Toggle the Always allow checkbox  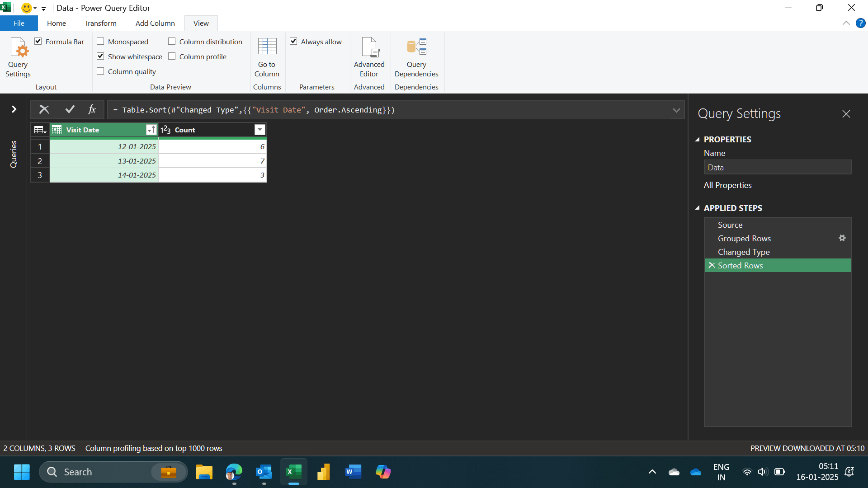[x=293, y=42]
